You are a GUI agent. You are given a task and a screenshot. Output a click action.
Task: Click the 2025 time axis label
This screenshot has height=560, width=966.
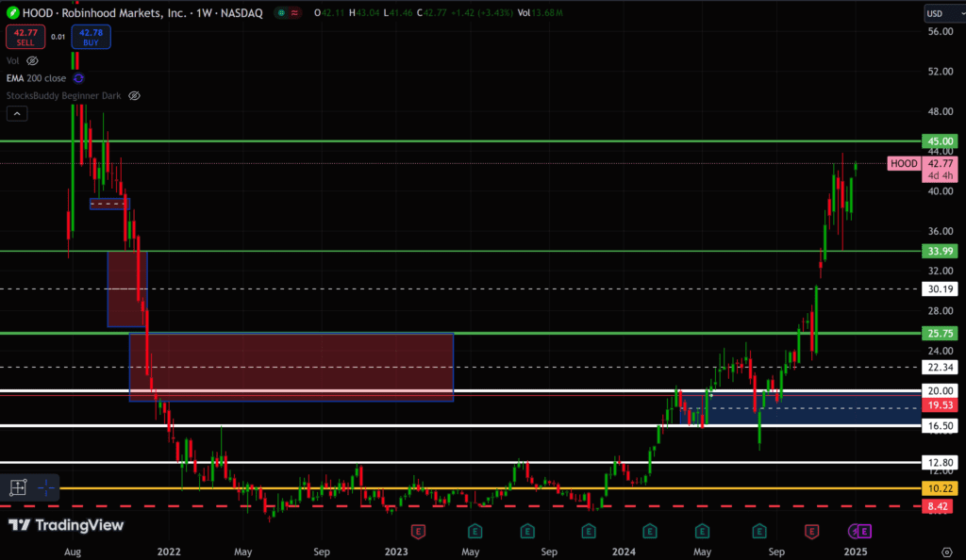click(855, 552)
